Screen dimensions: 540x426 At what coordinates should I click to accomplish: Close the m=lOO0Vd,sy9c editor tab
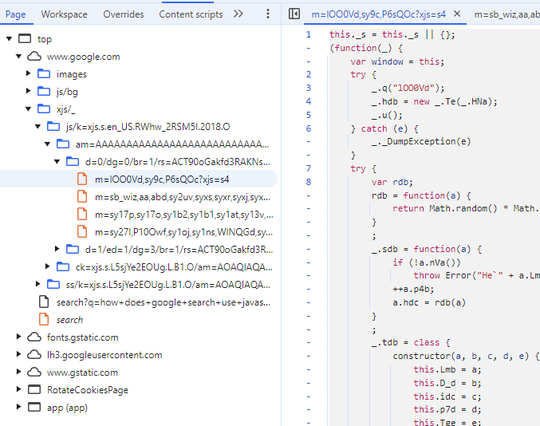click(x=457, y=14)
